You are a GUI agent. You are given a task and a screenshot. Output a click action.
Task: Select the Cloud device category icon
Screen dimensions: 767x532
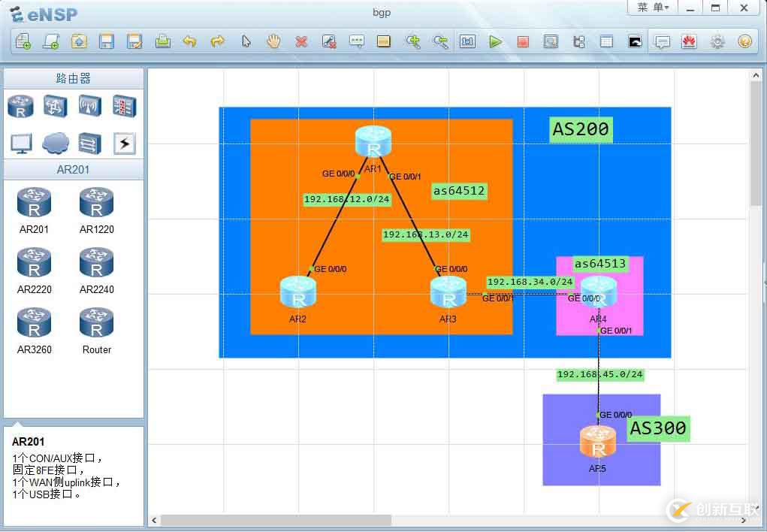(x=56, y=144)
